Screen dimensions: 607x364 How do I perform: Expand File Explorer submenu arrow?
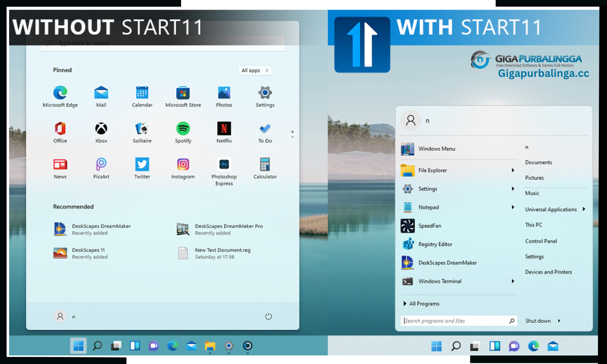tap(513, 170)
